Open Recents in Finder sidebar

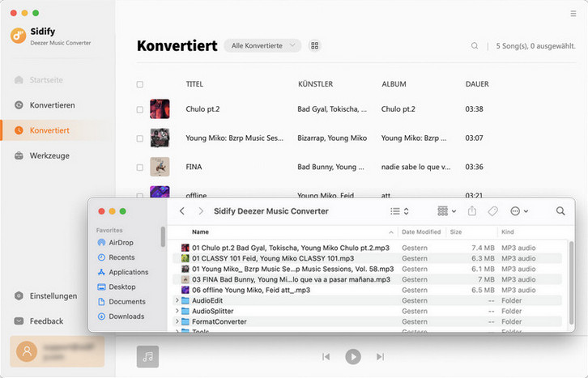point(116,257)
